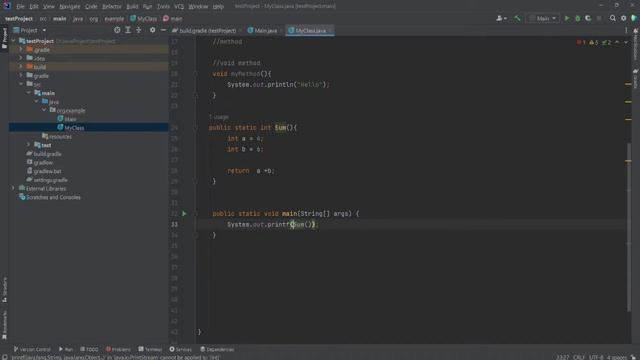Open Project panel options gear
640x360 pixels.
tap(152, 30)
